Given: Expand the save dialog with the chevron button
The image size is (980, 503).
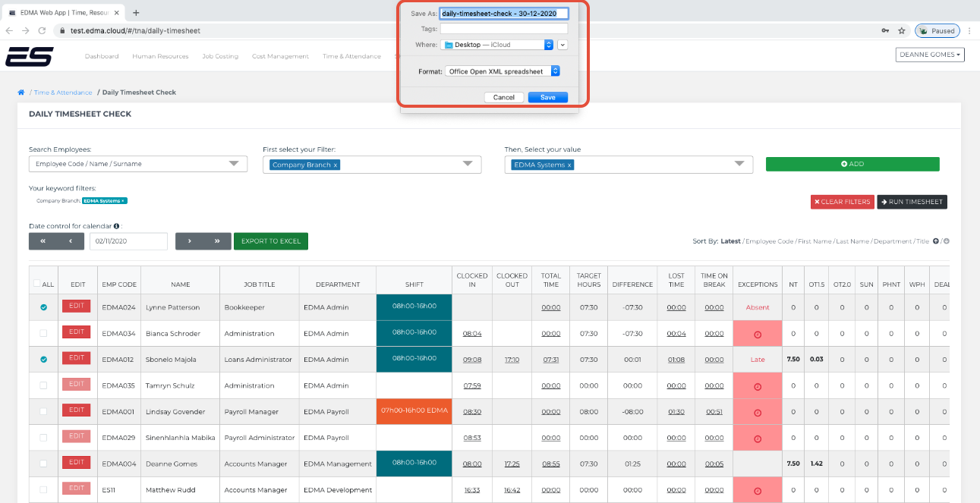Looking at the screenshot, I should 562,45.
